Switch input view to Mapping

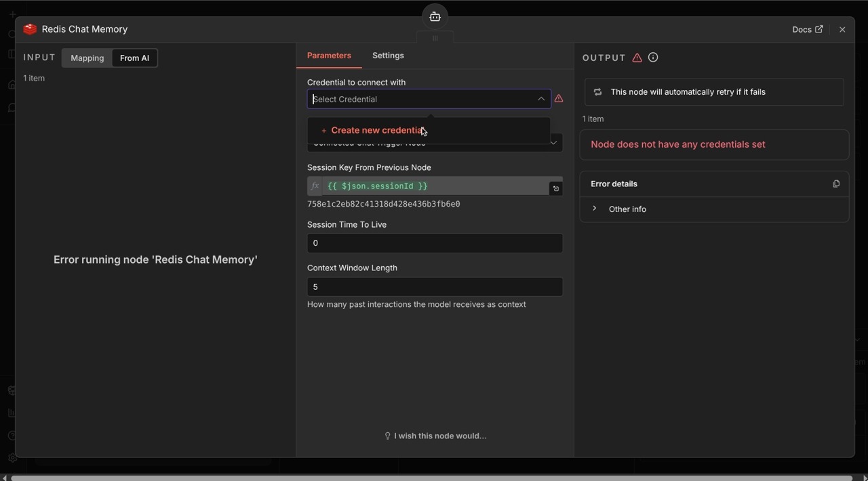tap(87, 58)
